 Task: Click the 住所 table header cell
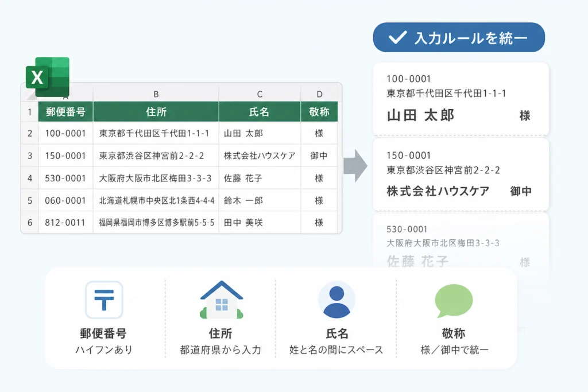[x=156, y=112]
